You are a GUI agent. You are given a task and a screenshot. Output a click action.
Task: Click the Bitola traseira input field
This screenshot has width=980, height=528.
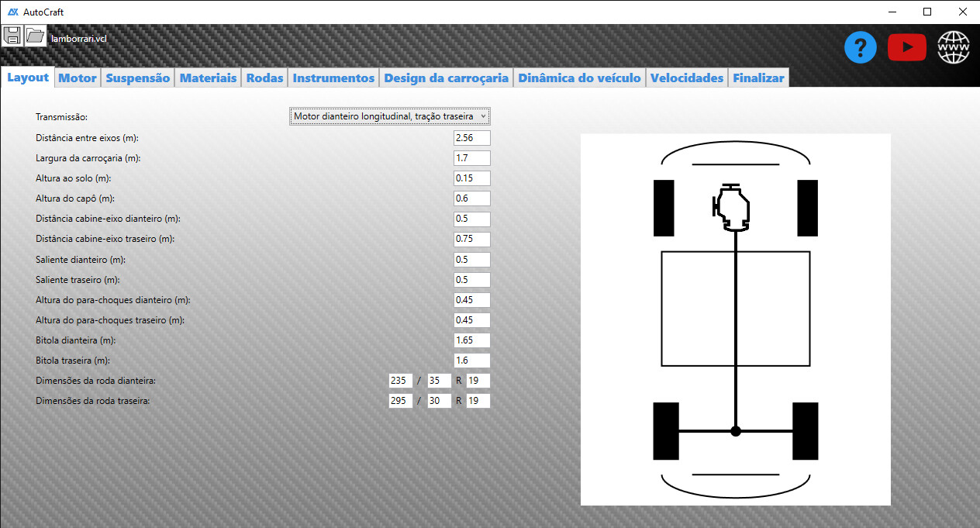[471, 361]
